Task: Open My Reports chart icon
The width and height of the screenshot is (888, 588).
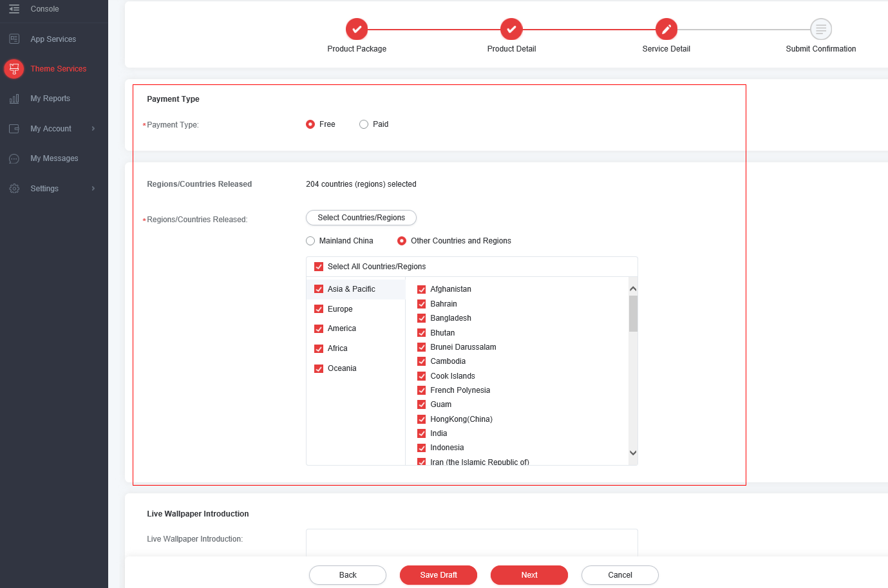Action: [14, 99]
